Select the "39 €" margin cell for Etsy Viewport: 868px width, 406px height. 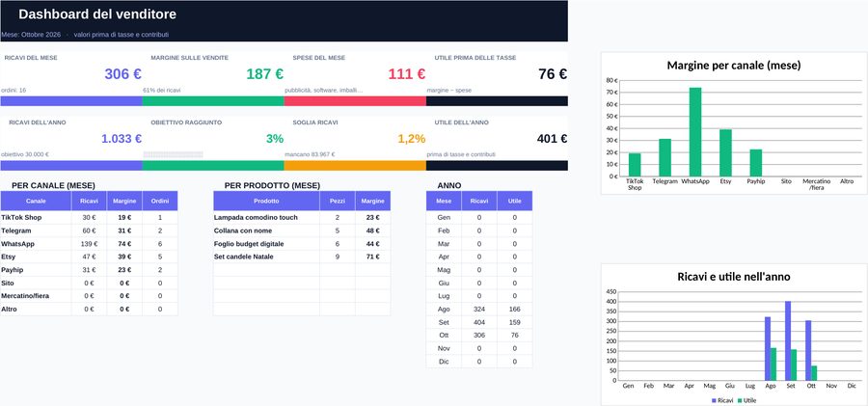pyautogui.click(x=124, y=257)
